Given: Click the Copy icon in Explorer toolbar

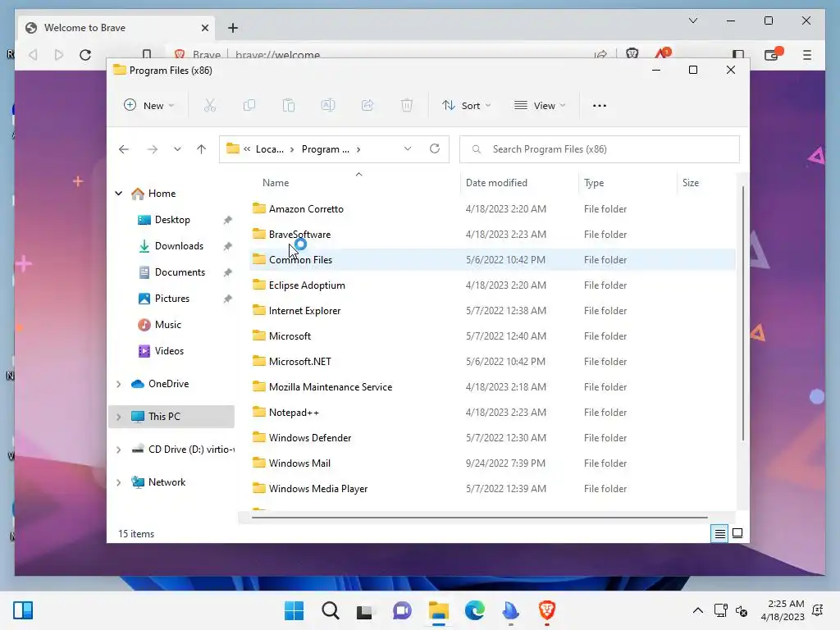Looking at the screenshot, I should pos(249,106).
